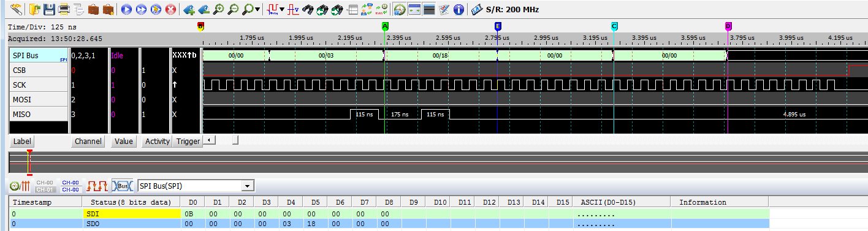This screenshot has height=231, width=868.
Task: Open the SPI Bus(SPI) dropdown
Action: point(248,186)
